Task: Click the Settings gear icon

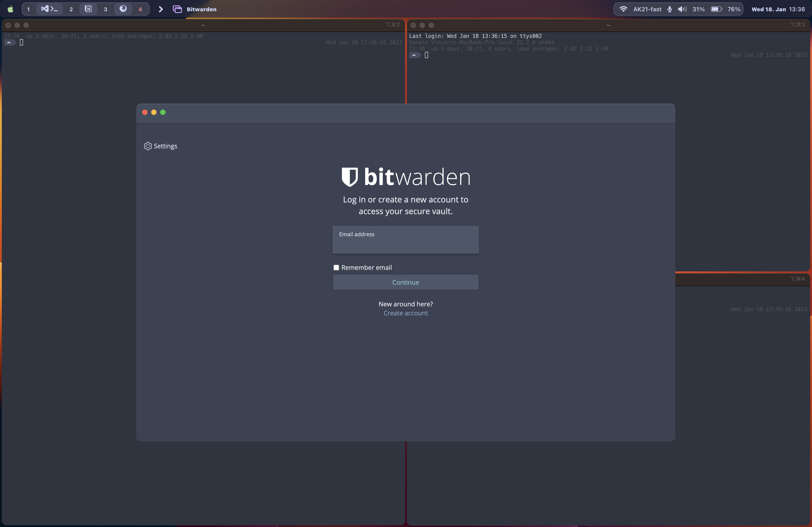Action: (x=148, y=146)
